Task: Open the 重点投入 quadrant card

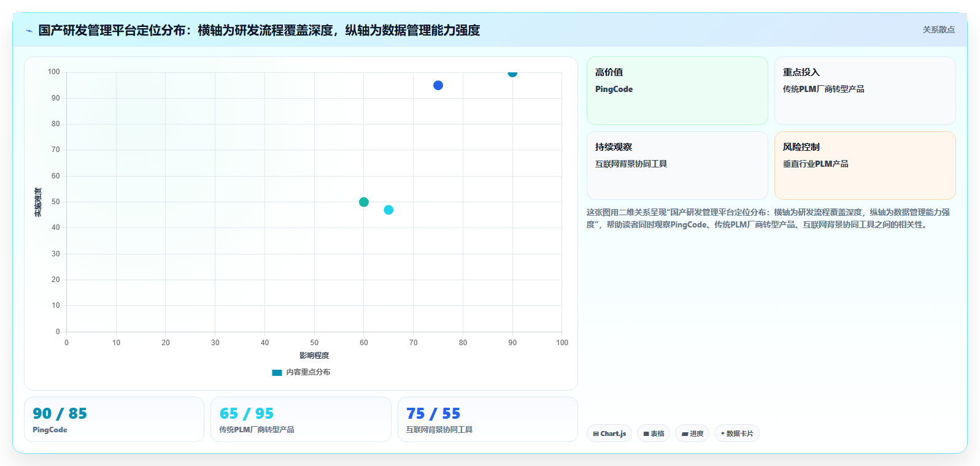Action: click(x=865, y=91)
